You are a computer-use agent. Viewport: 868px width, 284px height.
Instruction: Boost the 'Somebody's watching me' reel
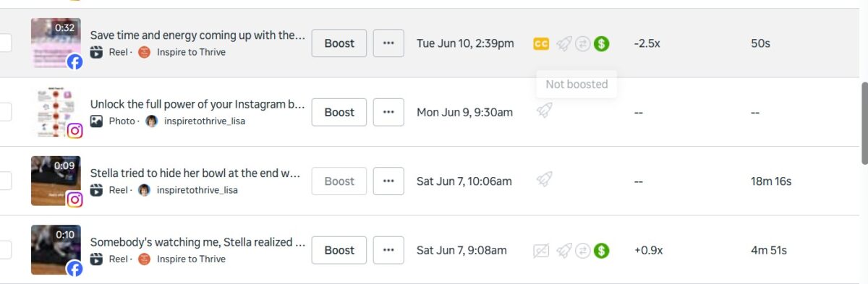pos(339,250)
